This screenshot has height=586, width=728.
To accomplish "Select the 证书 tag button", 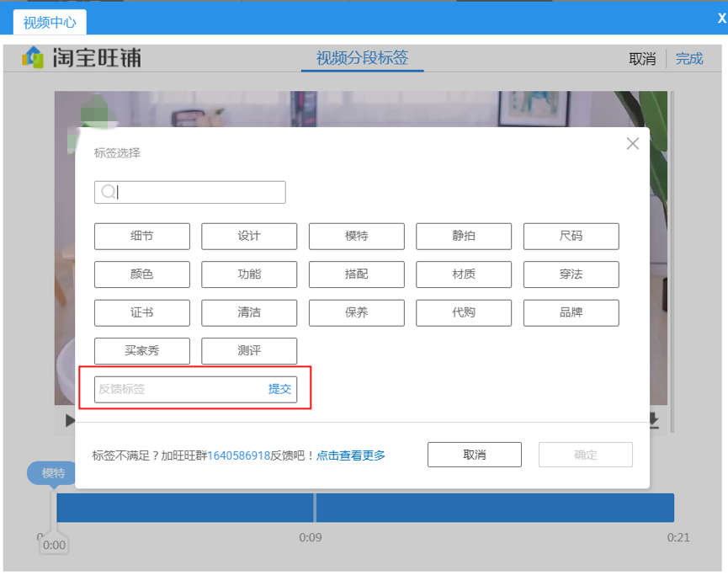I will [x=141, y=312].
